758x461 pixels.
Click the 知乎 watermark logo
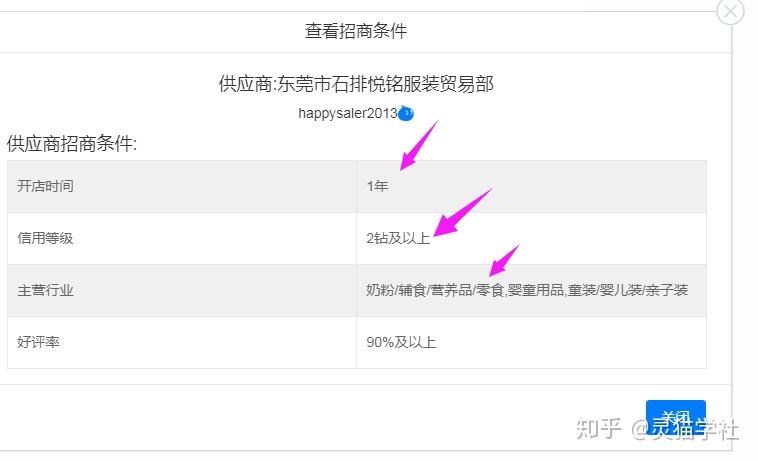[600, 428]
